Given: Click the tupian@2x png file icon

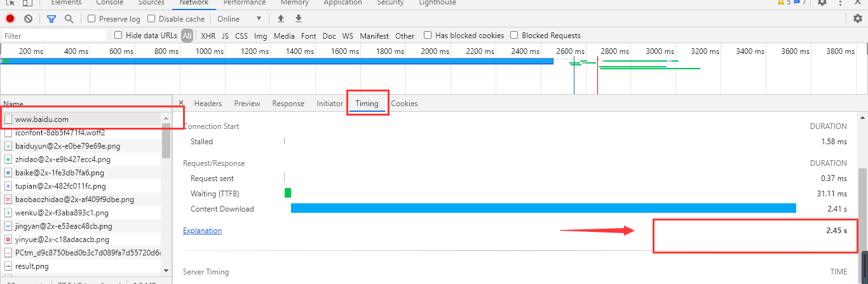Looking at the screenshot, I should tap(8, 186).
